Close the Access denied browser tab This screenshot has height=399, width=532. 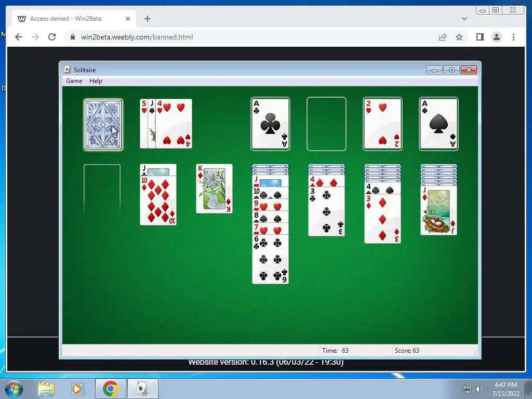tap(128, 19)
